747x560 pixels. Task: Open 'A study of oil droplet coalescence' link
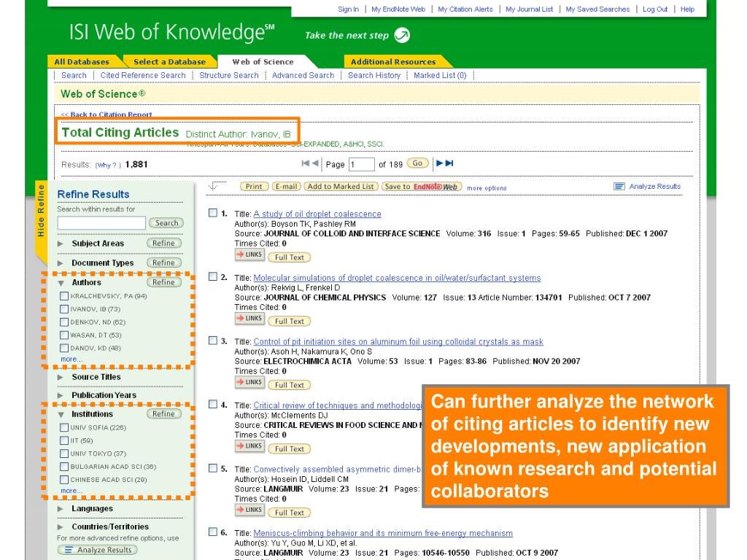tap(317, 214)
